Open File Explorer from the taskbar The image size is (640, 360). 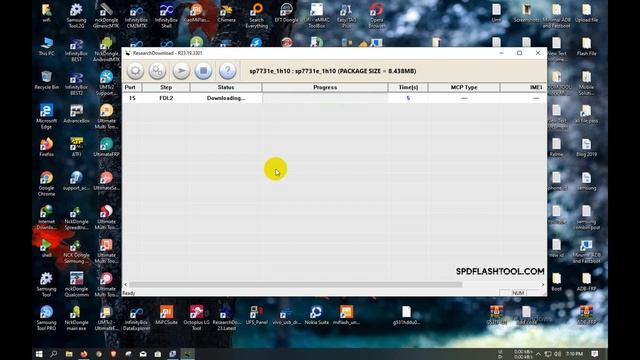click(x=69, y=354)
